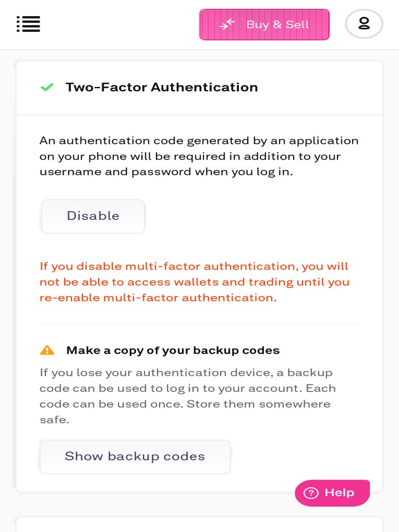This screenshot has width=399, height=532.
Task: Disable two-factor authentication
Action: click(x=93, y=216)
